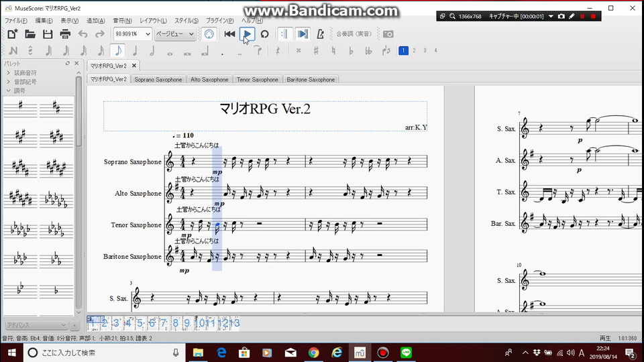Viewport: 644px width, 362px height.
Task: Rewind playback to the start
Action: click(229, 34)
